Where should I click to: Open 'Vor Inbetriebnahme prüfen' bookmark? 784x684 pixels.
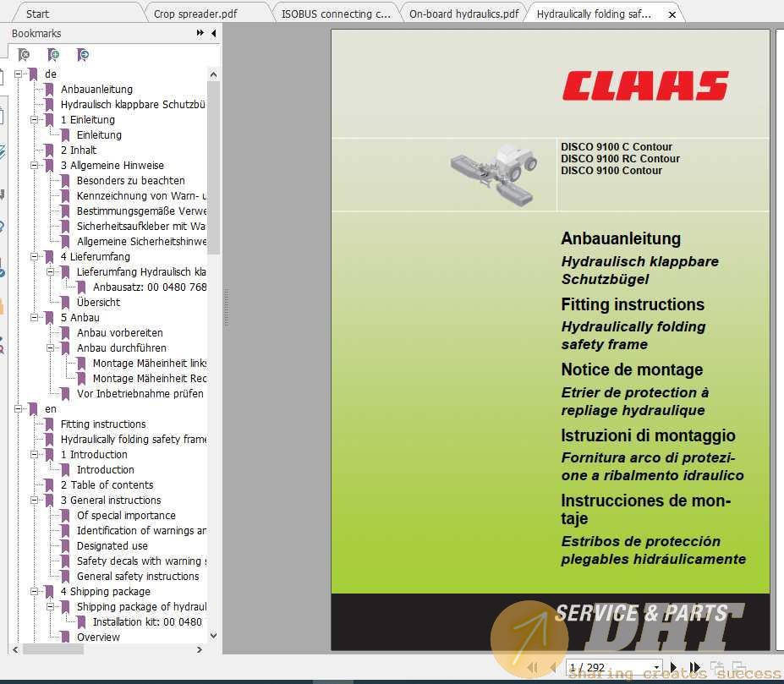point(140,393)
